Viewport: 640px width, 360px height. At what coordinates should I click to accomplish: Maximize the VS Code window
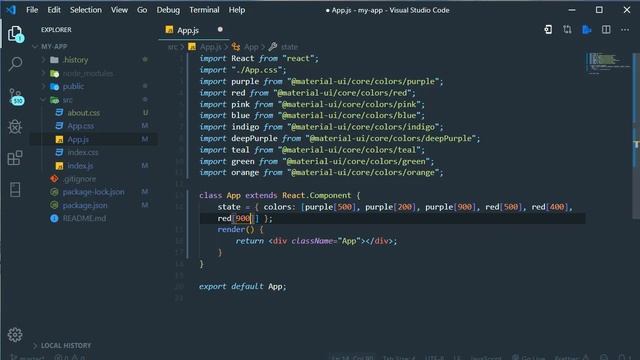tap(599, 10)
